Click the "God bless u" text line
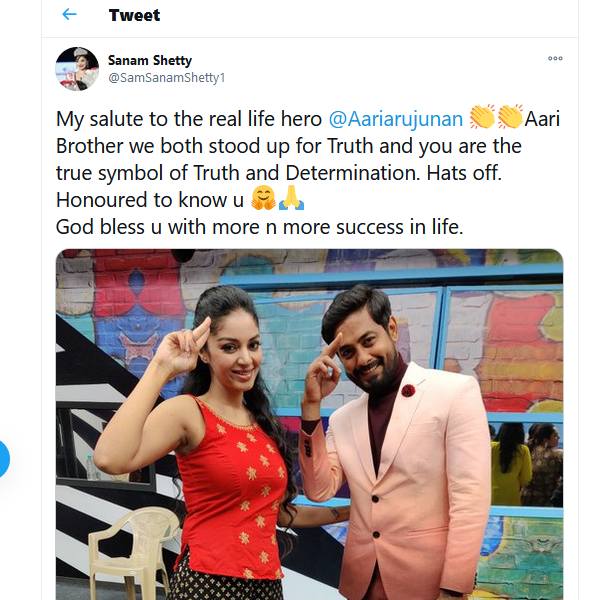The width and height of the screenshot is (600, 600). (259, 226)
